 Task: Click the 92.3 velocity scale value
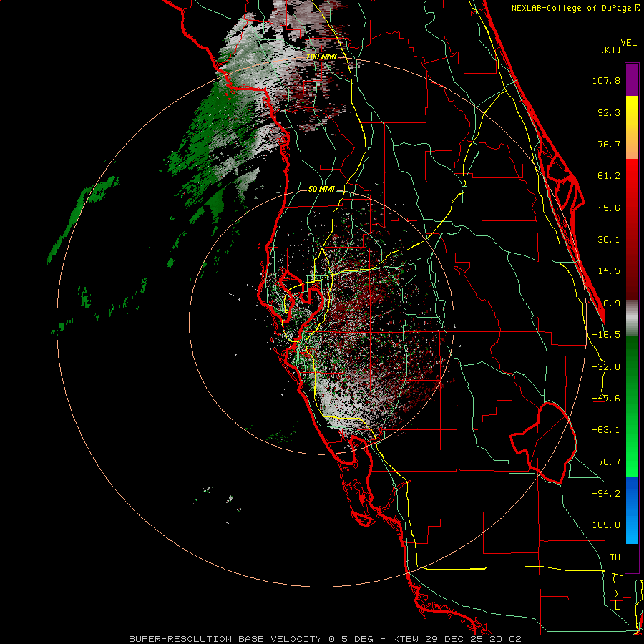[609, 112]
